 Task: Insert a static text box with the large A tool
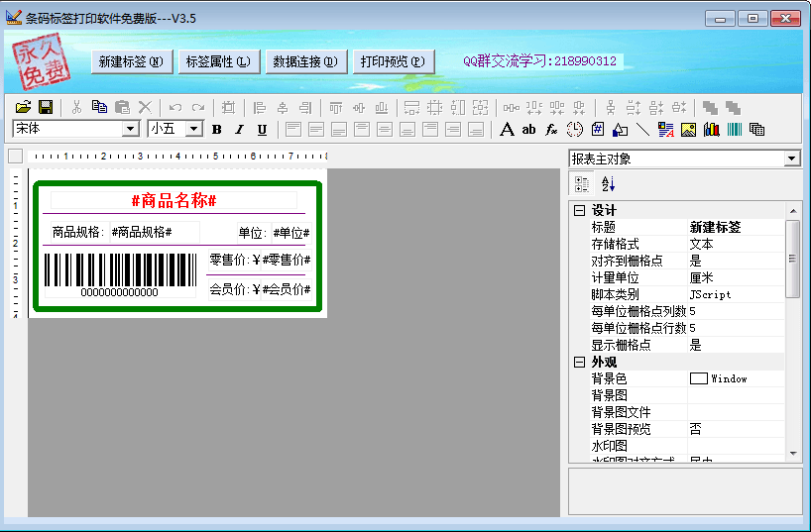pyautogui.click(x=507, y=130)
